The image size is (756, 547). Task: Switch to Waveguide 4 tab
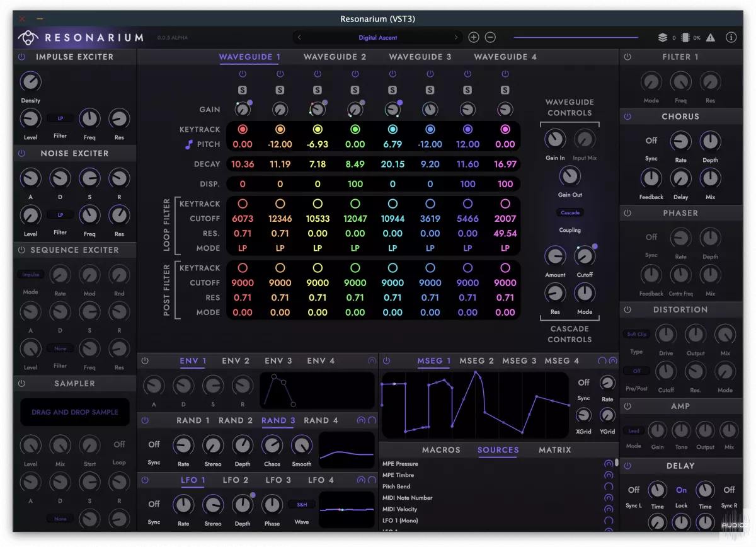(505, 57)
